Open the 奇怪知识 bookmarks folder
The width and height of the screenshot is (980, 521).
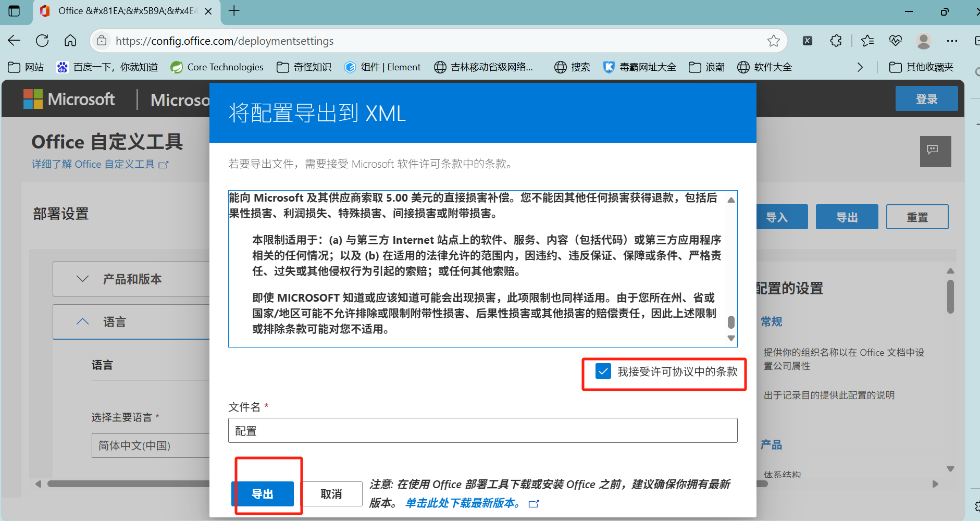pos(304,67)
